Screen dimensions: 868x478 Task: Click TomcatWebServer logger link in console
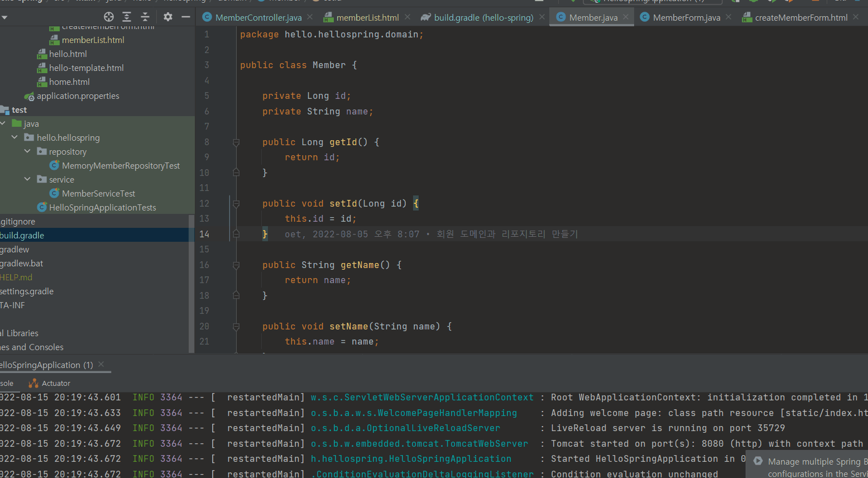click(419, 444)
